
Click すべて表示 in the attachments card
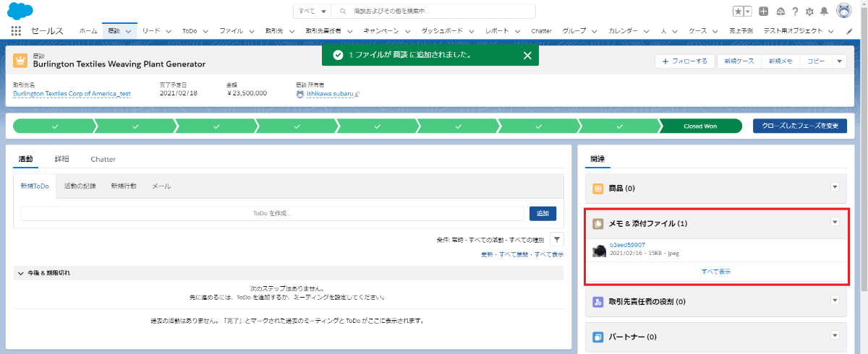(x=716, y=271)
